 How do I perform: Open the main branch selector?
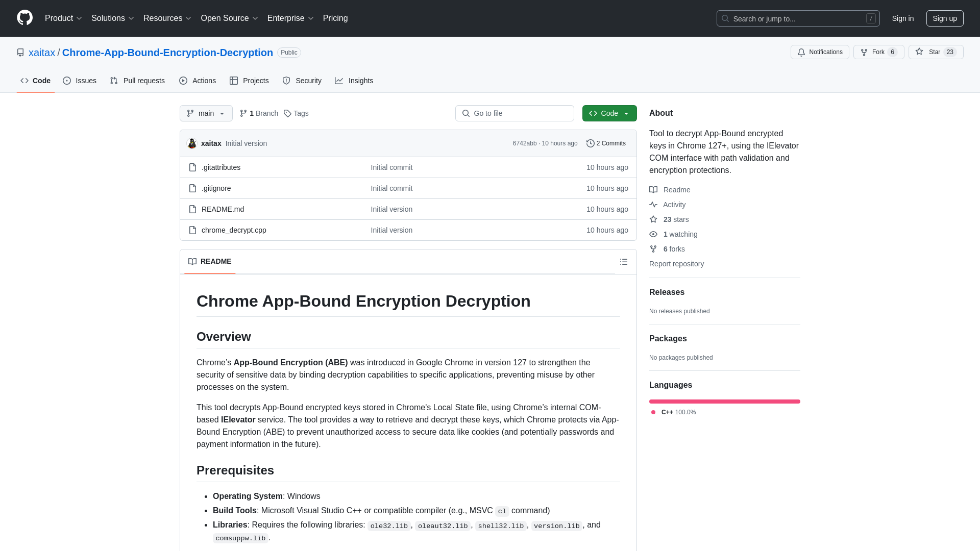coord(206,113)
